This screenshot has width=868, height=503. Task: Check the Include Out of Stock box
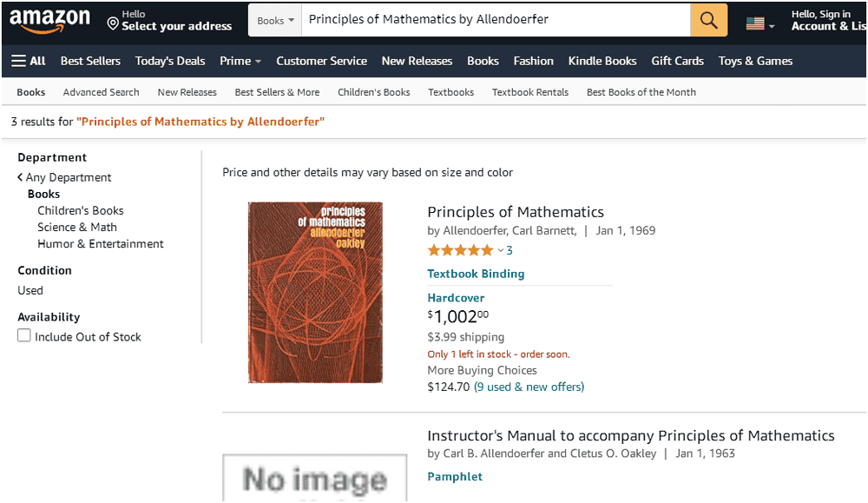tap(24, 336)
